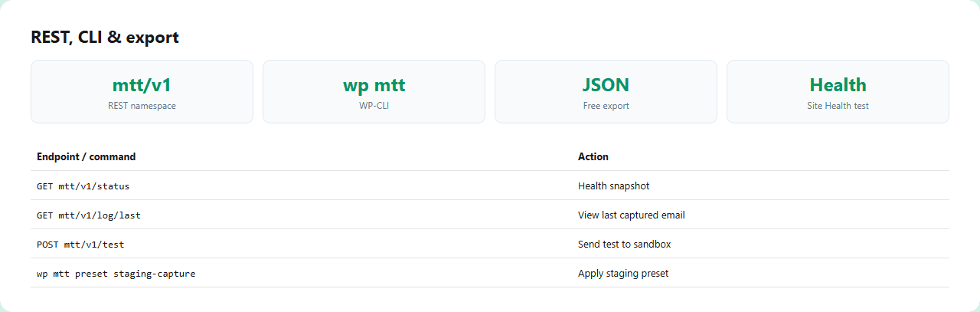Click the mtt/v1 REST namespace card
Screen dimensions: 980x312
[142, 91]
